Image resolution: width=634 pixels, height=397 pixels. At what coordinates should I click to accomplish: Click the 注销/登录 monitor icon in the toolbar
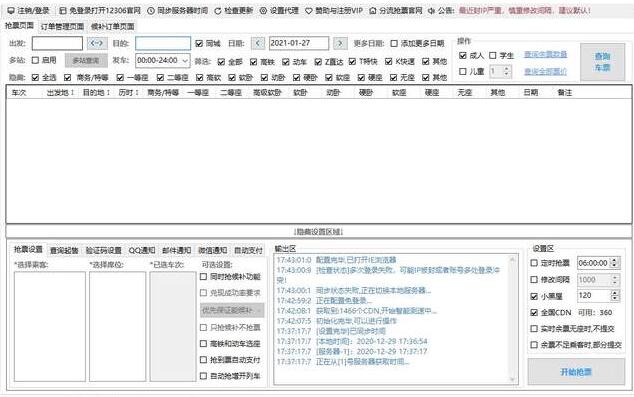coord(11,11)
